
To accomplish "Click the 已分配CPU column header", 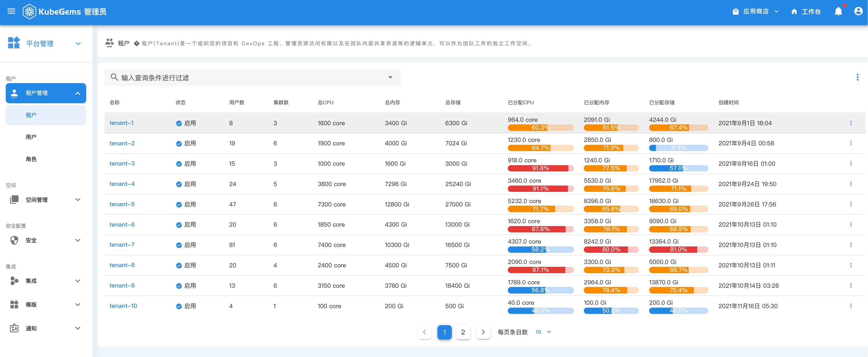I will click(x=521, y=102).
